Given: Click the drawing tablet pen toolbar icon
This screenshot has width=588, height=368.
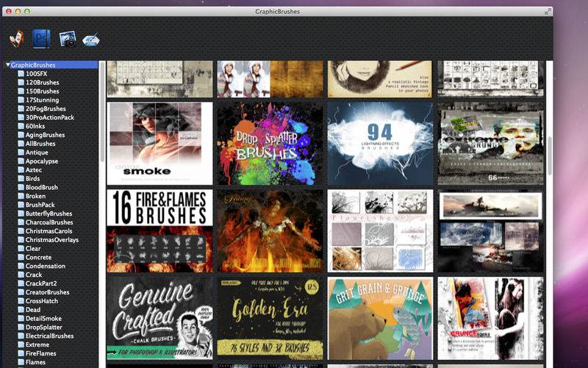Looking at the screenshot, I should pyautogui.click(x=90, y=39).
